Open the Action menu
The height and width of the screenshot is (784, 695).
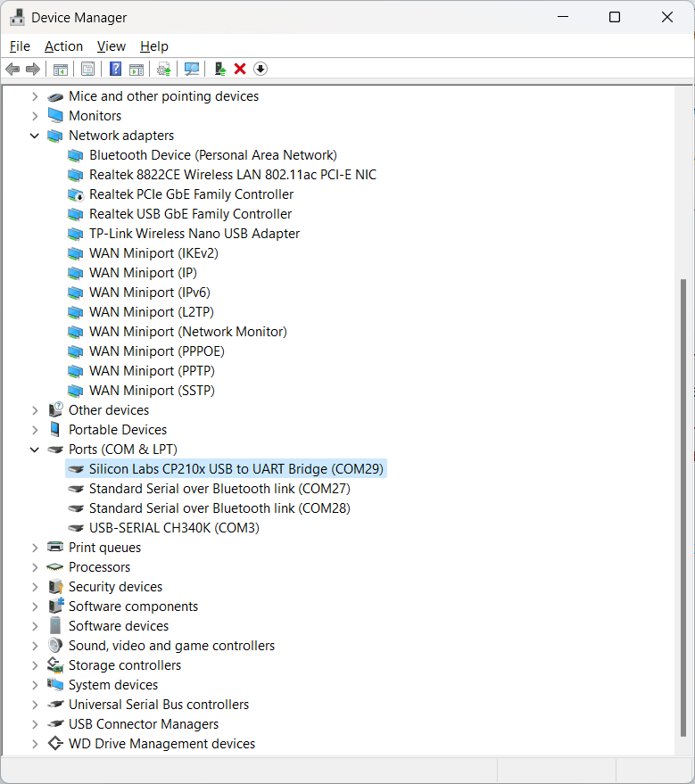[x=63, y=46]
